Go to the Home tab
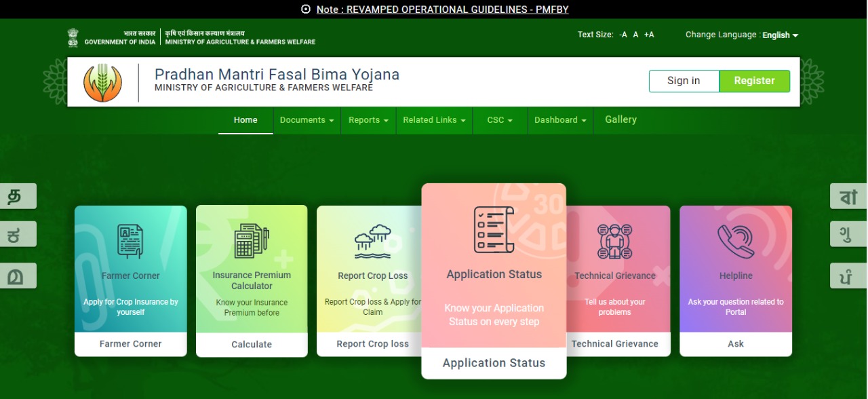Viewport: 868px width, 399px height. (x=245, y=120)
